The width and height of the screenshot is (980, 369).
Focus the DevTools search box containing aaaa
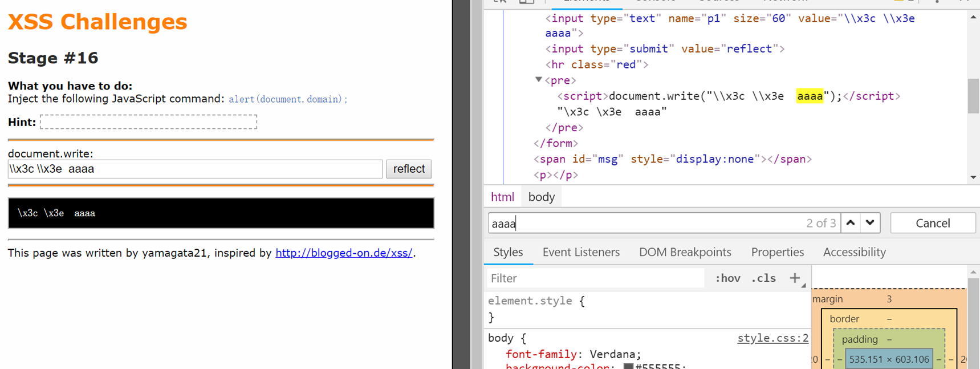pyautogui.click(x=664, y=223)
